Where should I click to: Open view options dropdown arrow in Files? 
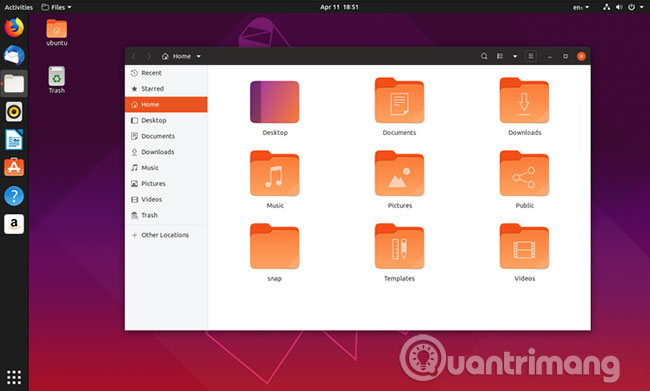515,56
